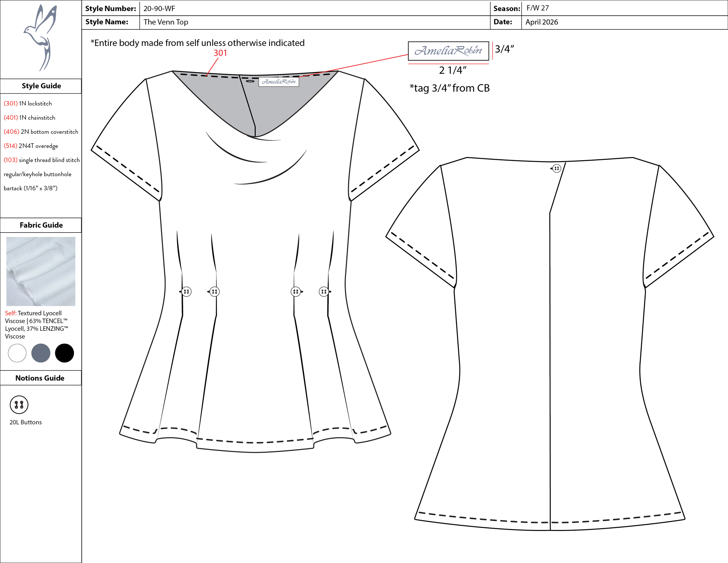Click the Style Number value 20-90-WF
Viewport: 728px width, 563px height.
coord(159,8)
